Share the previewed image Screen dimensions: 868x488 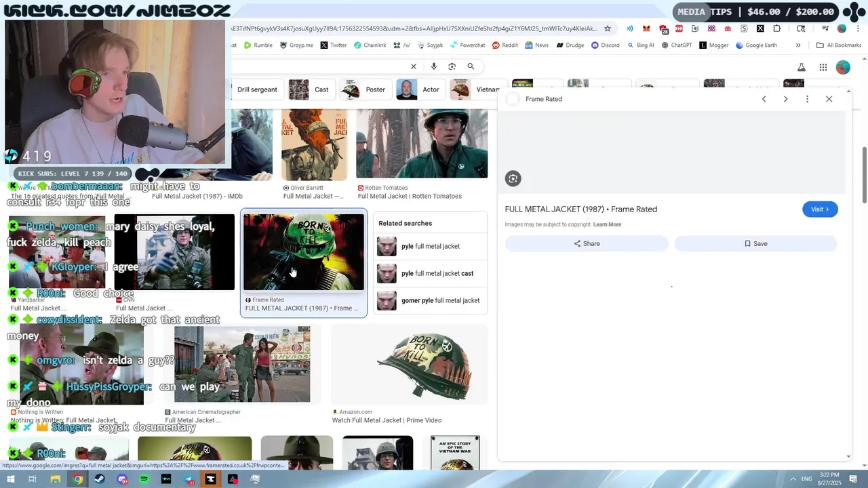[x=587, y=243]
